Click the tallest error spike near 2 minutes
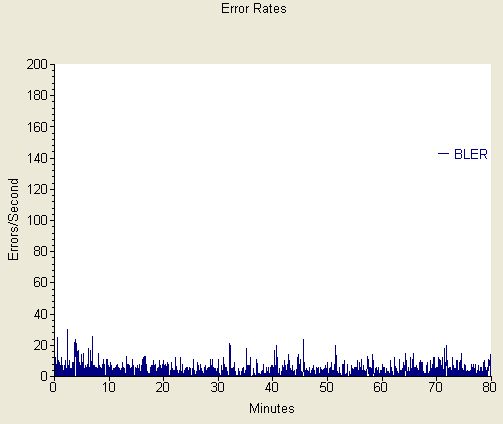This screenshot has height=424, width=503. click(67, 352)
